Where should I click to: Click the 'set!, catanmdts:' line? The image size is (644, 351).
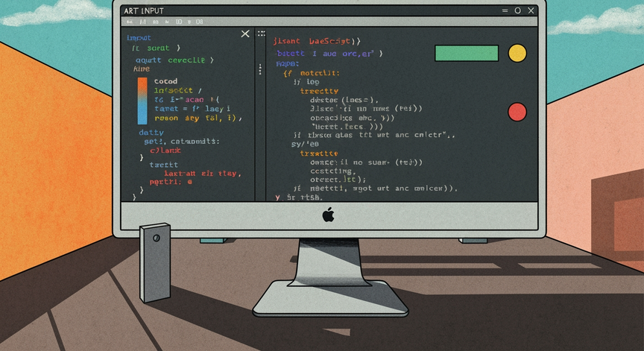point(182,142)
